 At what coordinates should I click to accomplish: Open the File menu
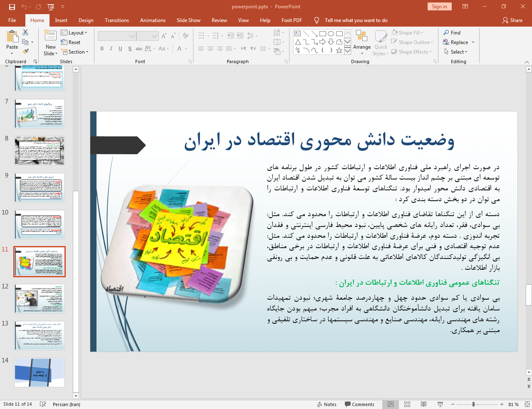tap(12, 20)
